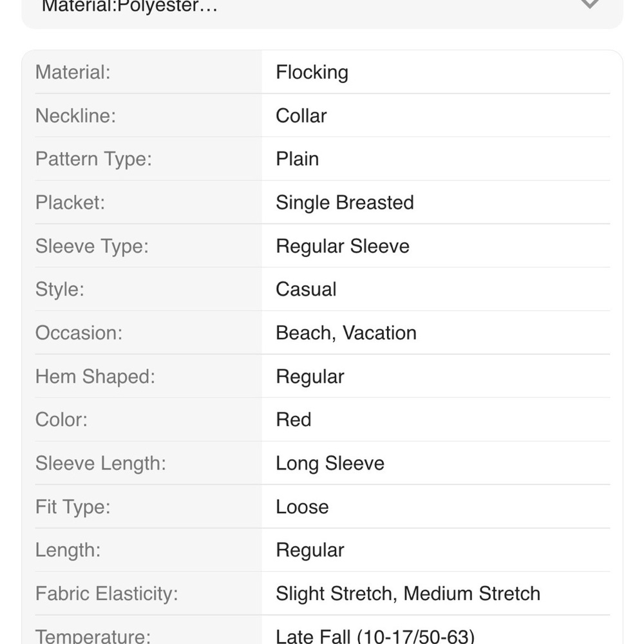This screenshot has width=644, height=644.
Task: Select the Occasion label
Action: click(79, 333)
